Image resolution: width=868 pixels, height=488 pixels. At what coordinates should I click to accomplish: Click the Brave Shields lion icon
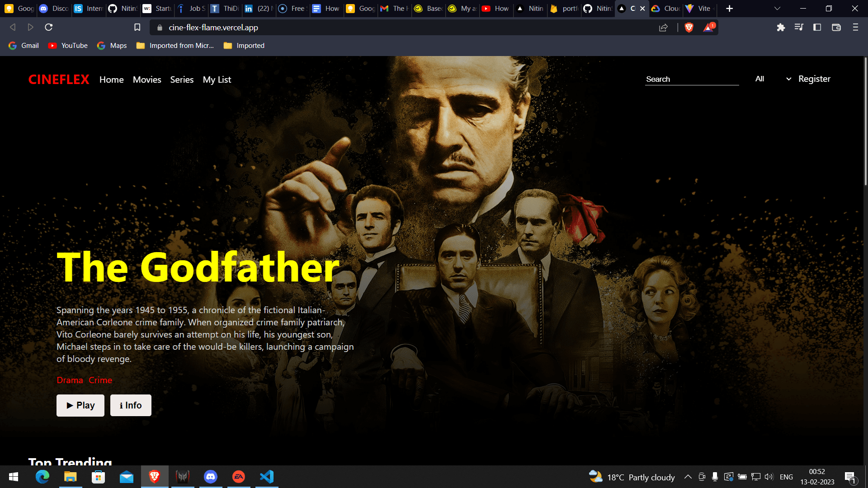[689, 28]
